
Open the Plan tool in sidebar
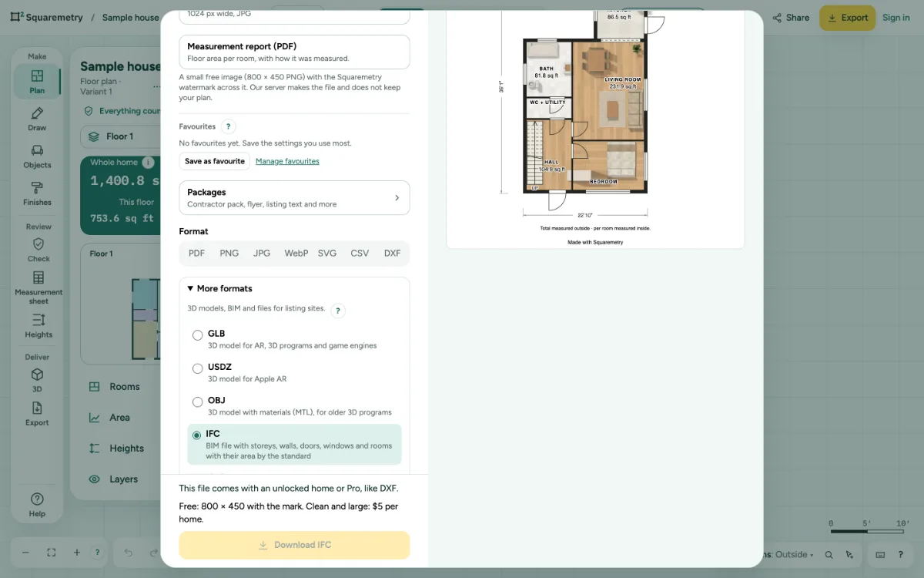pyautogui.click(x=37, y=82)
